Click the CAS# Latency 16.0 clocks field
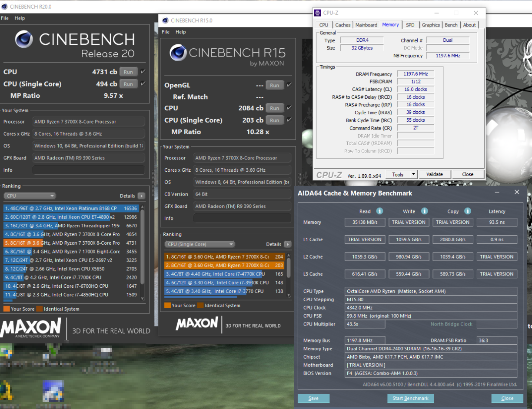This screenshot has width=532, height=409. (416, 89)
